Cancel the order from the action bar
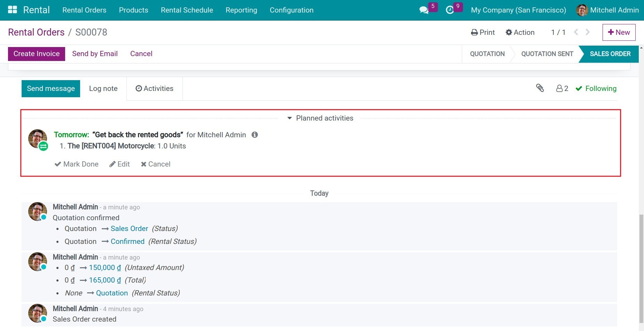The image size is (644, 331). tap(141, 54)
